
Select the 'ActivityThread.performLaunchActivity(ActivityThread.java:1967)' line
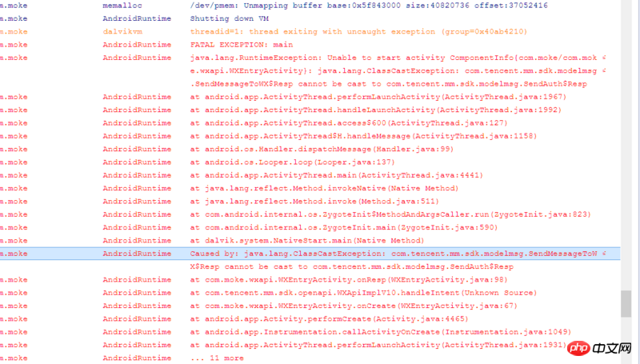[378, 97]
